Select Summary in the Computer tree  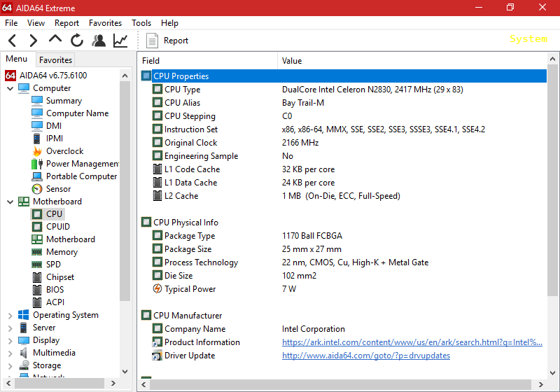tap(64, 101)
